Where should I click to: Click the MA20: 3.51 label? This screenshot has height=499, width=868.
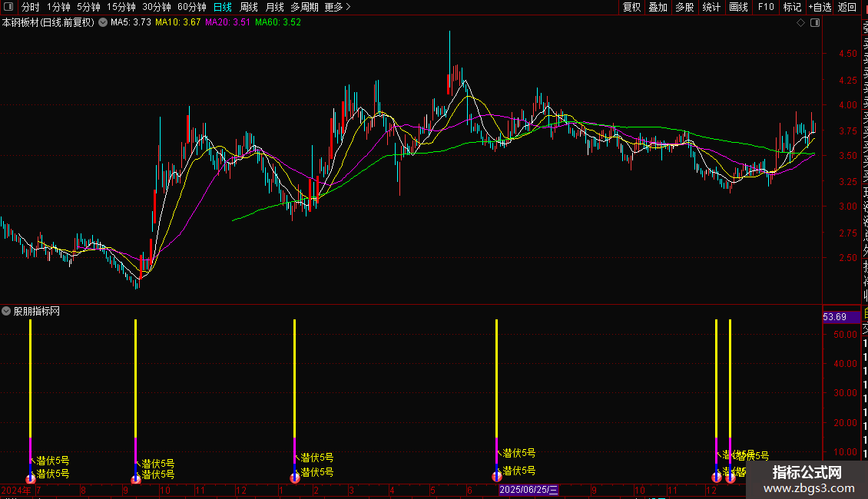click(x=227, y=23)
